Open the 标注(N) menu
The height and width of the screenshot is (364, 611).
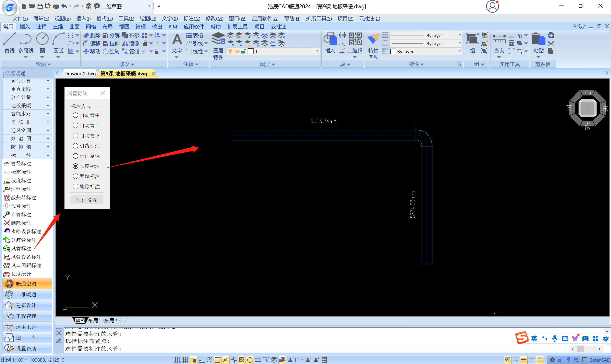pos(192,18)
